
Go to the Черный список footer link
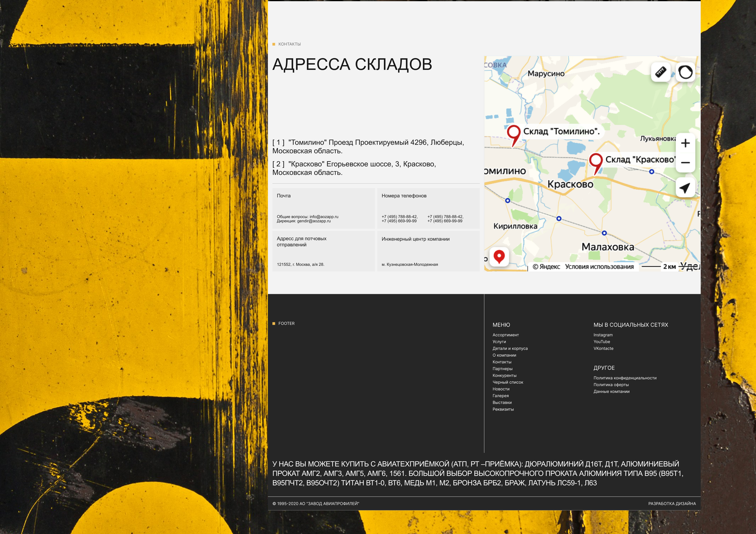[x=508, y=382]
